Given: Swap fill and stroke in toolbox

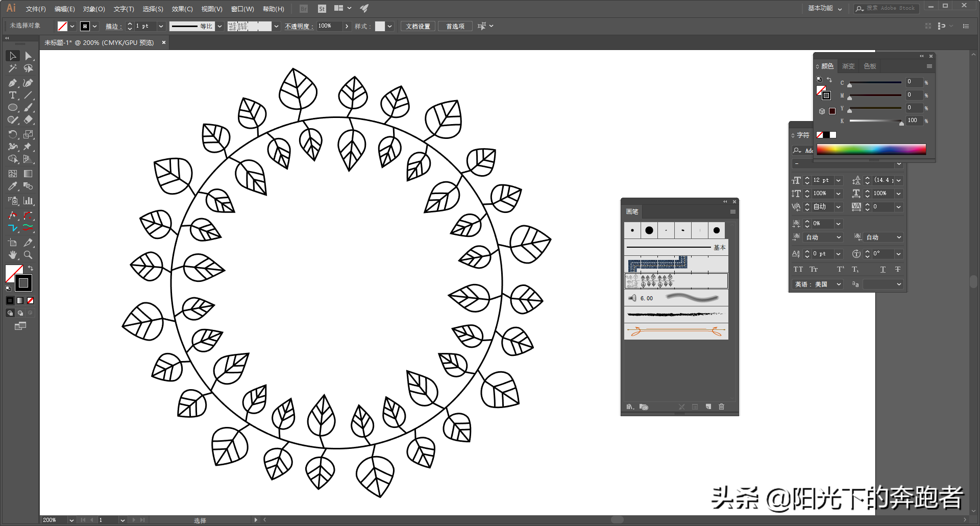Looking at the screenshot, I should pos(31,268).
